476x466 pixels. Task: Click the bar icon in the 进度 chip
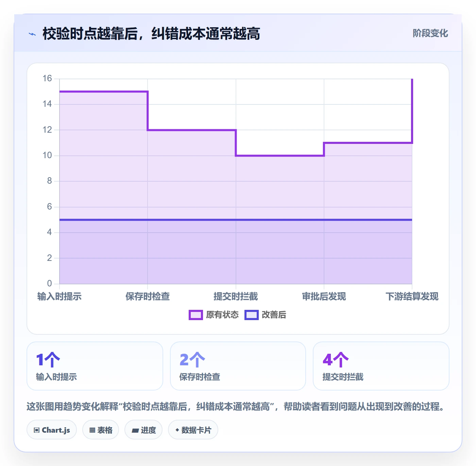(x=135, y=431)
